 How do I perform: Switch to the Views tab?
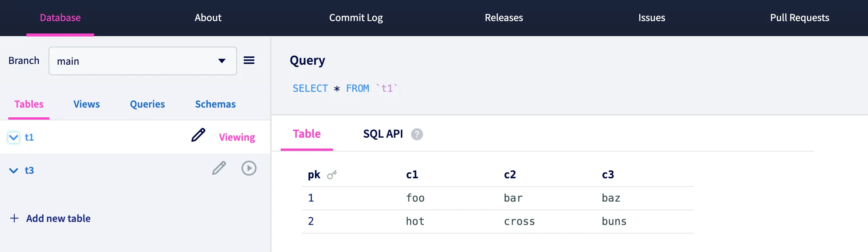(86, 104)
